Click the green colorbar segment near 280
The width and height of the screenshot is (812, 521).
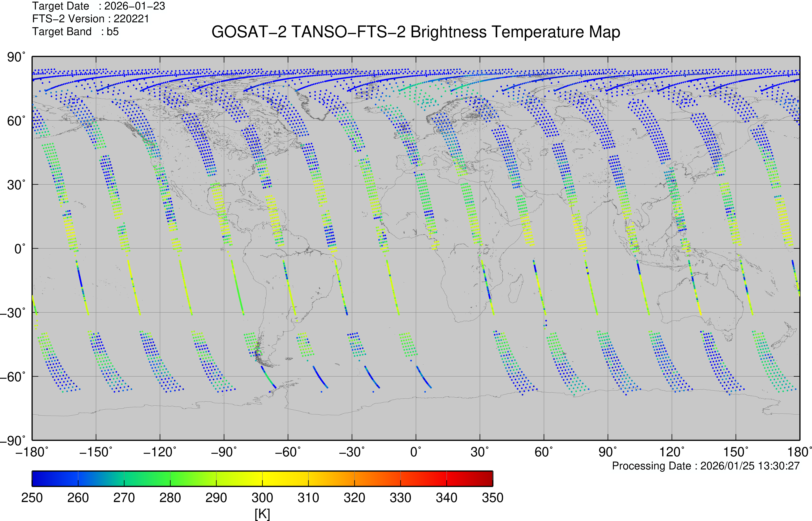click(170, 478)
